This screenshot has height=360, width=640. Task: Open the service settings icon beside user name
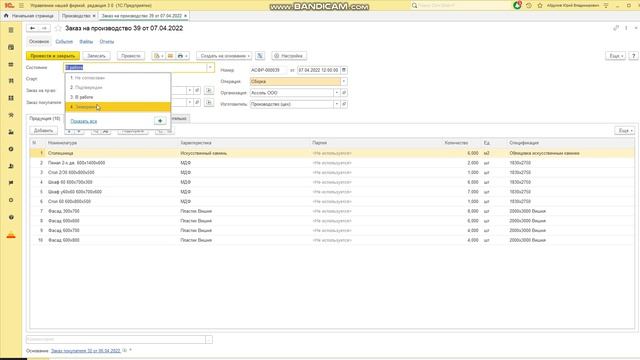pos(606,5)
